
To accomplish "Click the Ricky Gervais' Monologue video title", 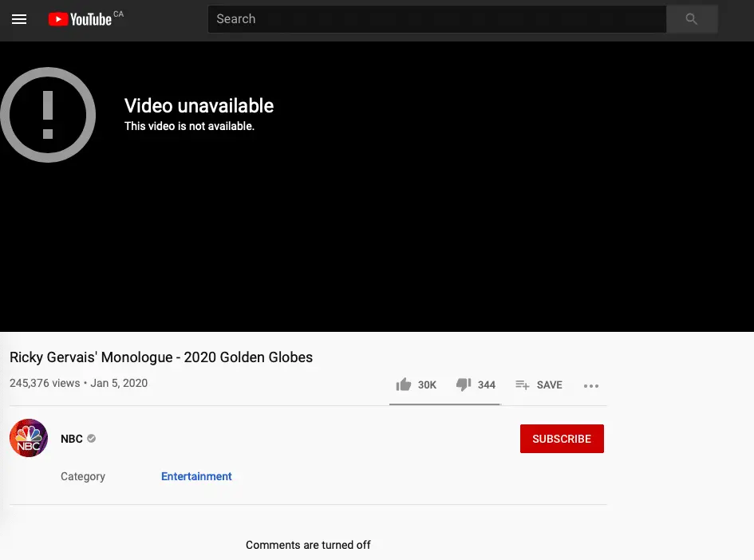I will click(x=161, y=357).
